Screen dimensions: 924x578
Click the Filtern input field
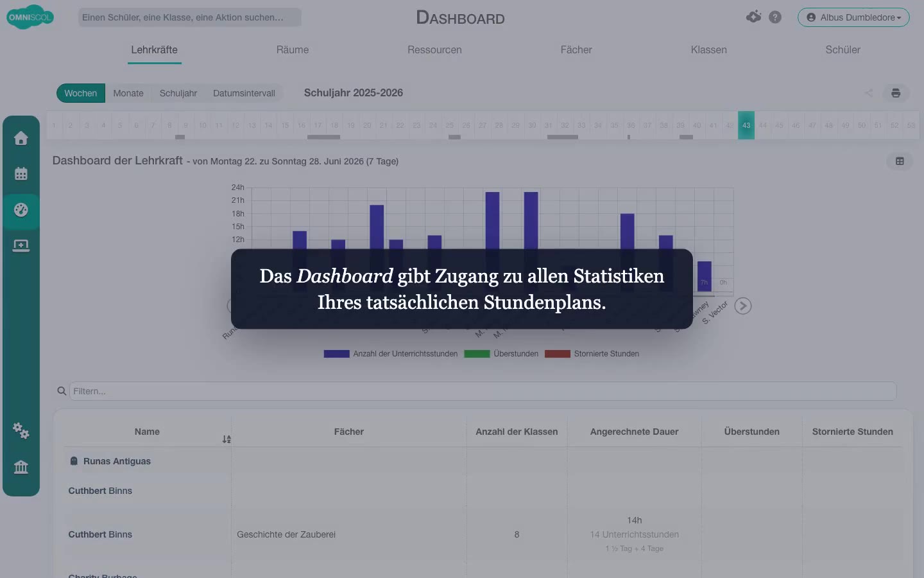coord(483,391)
